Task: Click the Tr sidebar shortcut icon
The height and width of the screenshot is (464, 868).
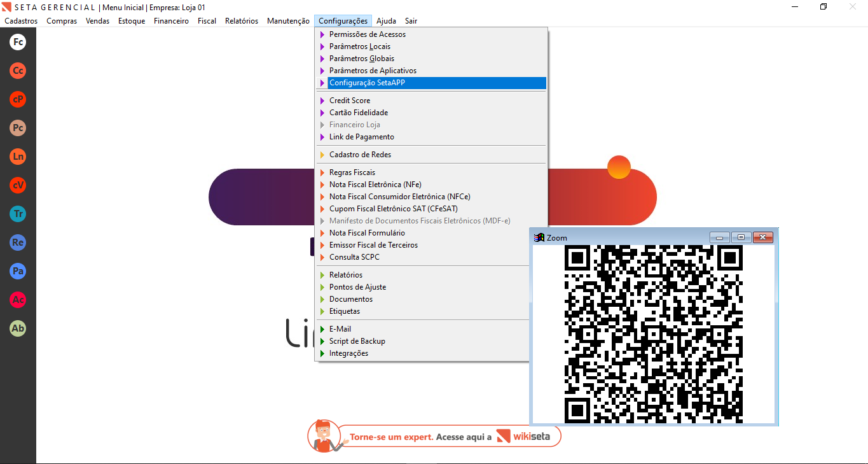Action: click(x=18, y=214)
